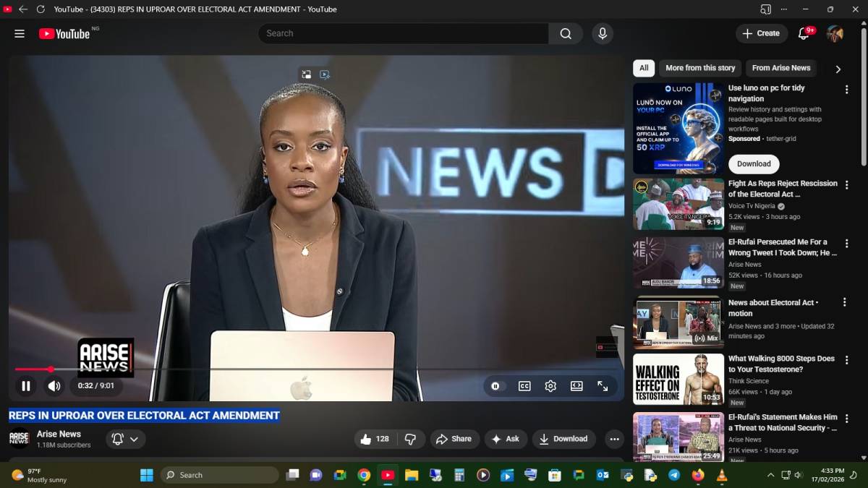The height and width of the screenshot is (488, 868).
Task: Switch to theater mode
Action: coord(576,386)
